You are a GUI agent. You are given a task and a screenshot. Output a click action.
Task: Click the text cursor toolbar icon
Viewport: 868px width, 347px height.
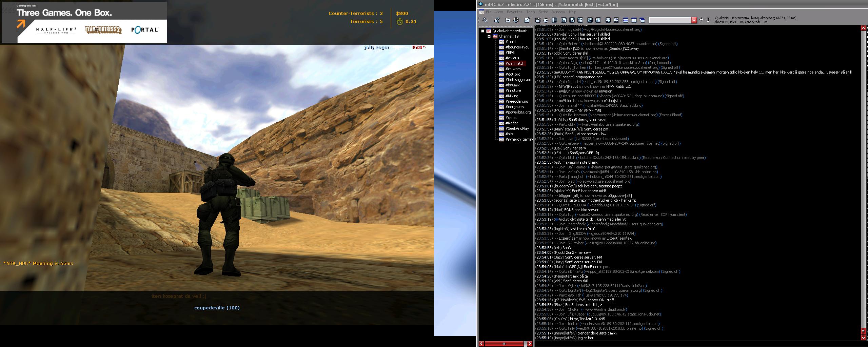708,20
